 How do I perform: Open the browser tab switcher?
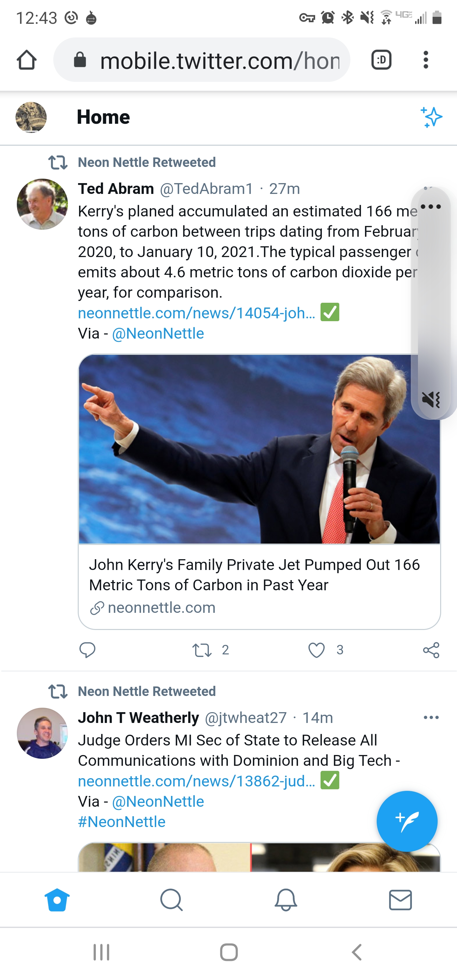click(381, 60)
